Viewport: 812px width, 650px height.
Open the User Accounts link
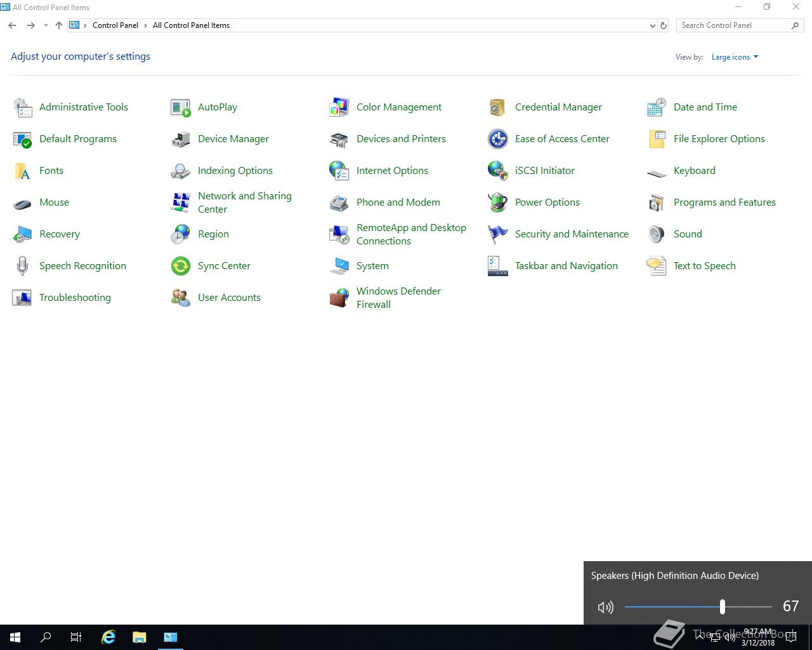229,298
